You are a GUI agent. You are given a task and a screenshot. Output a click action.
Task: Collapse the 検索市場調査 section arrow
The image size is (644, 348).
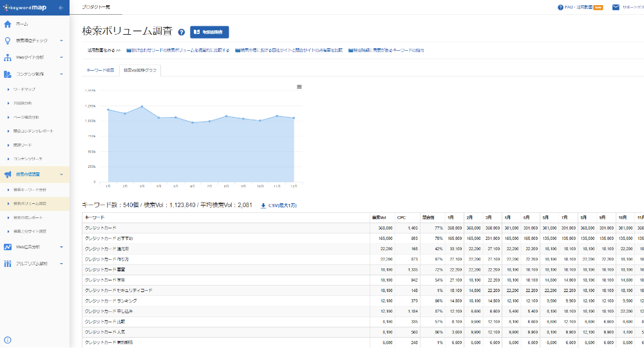point(61,174)
